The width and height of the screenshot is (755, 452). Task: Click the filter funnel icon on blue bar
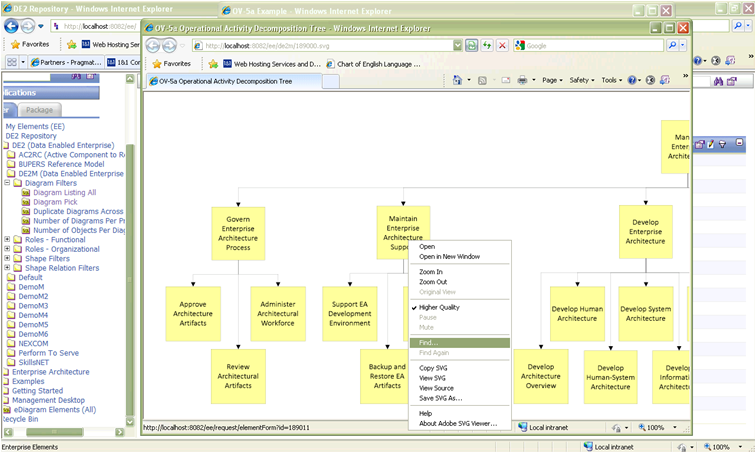click(722, 144)
